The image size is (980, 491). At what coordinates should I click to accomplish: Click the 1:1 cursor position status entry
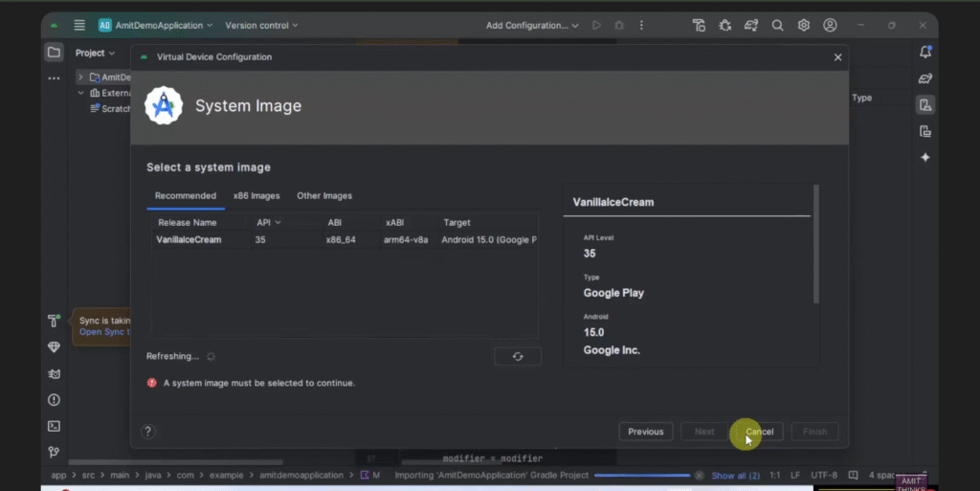point(775,476)
